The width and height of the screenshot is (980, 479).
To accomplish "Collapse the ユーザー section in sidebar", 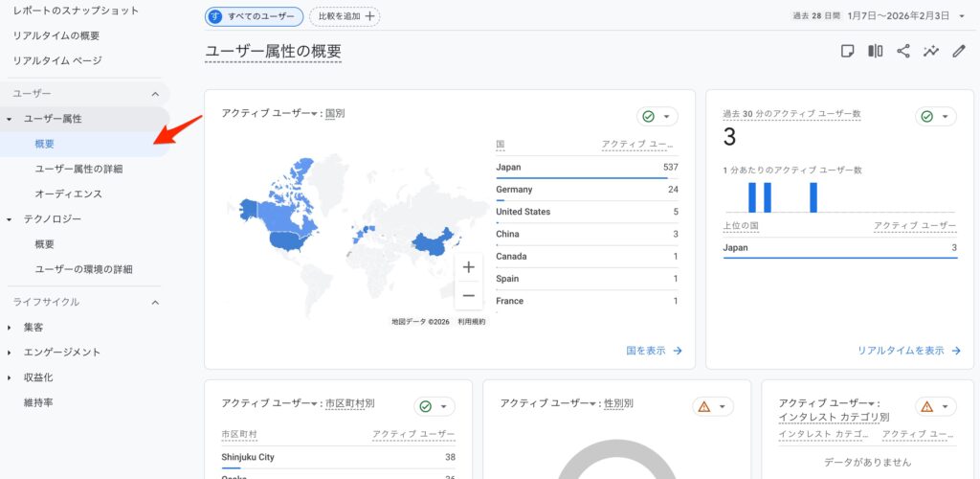I will coord(155,94).
